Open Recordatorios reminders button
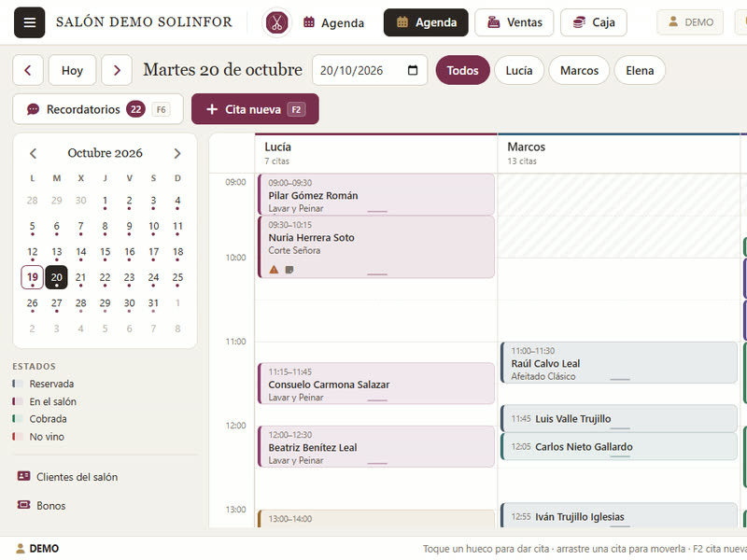This screenshot has height=560, width=747. pyautogui.click(x=98, y=109)
